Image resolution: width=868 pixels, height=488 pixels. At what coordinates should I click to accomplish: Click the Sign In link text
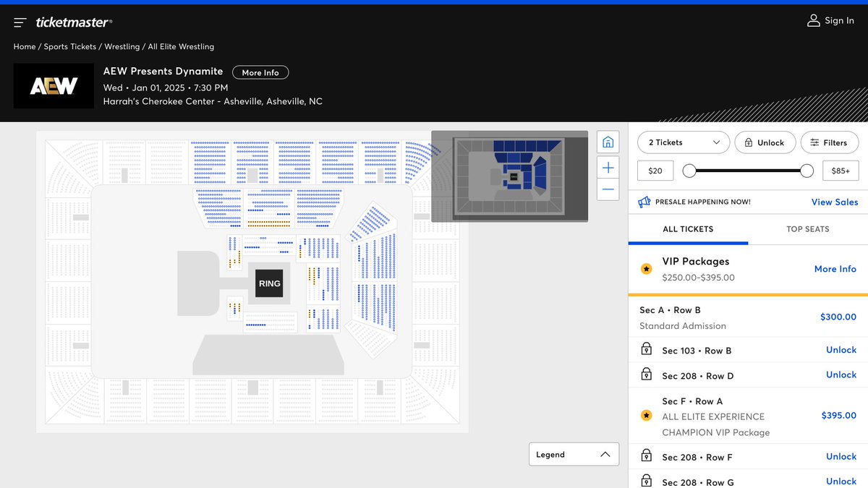840,21
